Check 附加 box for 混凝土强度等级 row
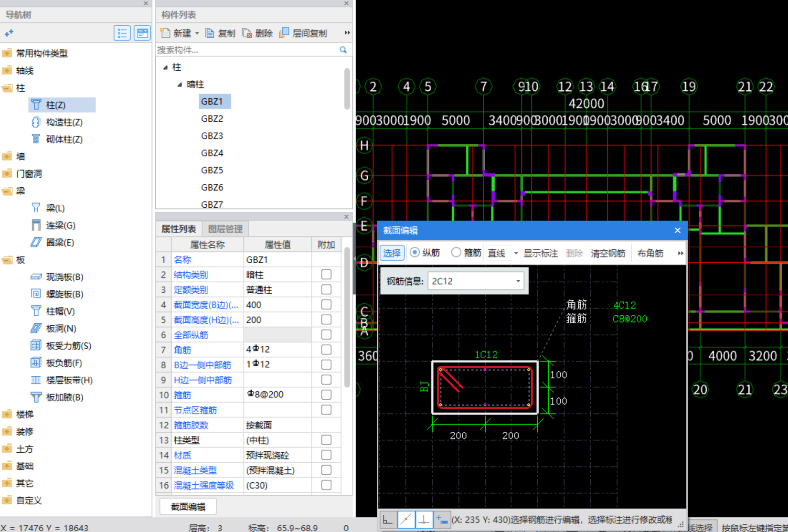The height and width of the screenshot is (532, 788). coord(326,485)
